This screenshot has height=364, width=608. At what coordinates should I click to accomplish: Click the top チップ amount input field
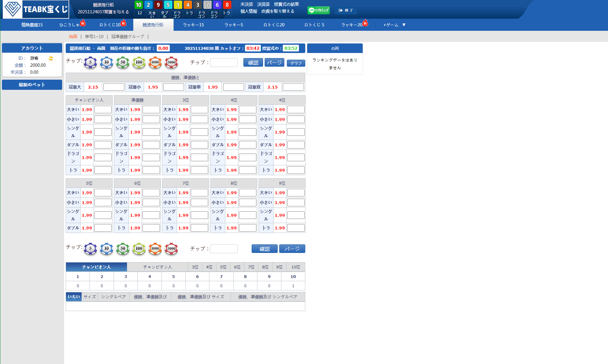pos(224,63)
